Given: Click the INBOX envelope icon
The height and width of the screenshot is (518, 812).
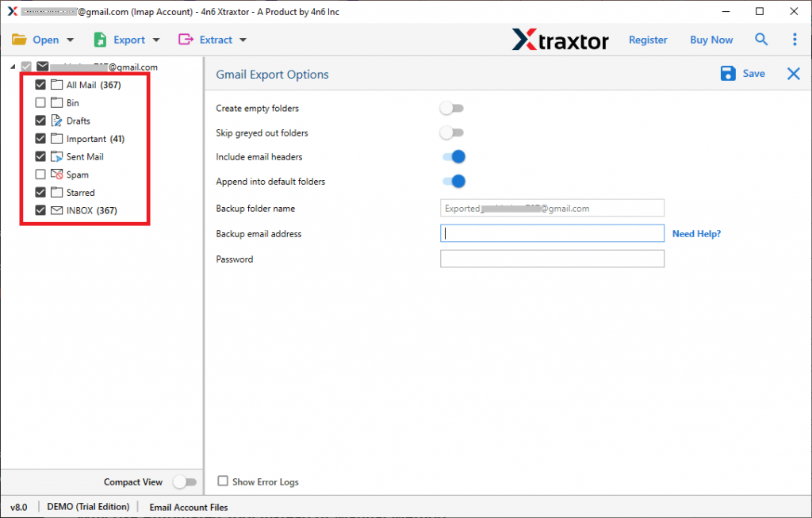Looking at the screenshot, I should (56, 210).
